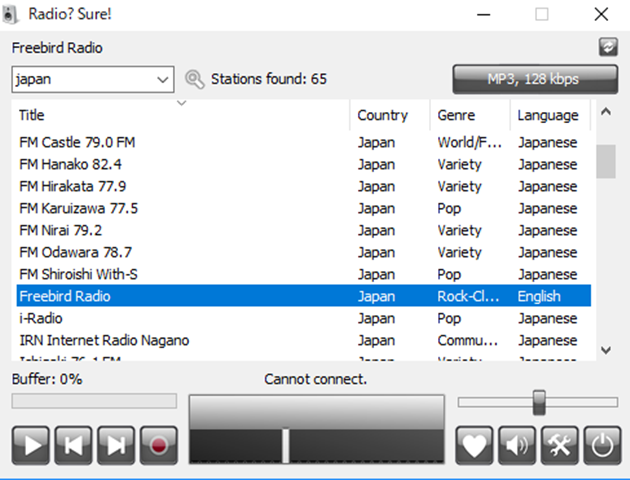Click the Play button

[31, 445]
